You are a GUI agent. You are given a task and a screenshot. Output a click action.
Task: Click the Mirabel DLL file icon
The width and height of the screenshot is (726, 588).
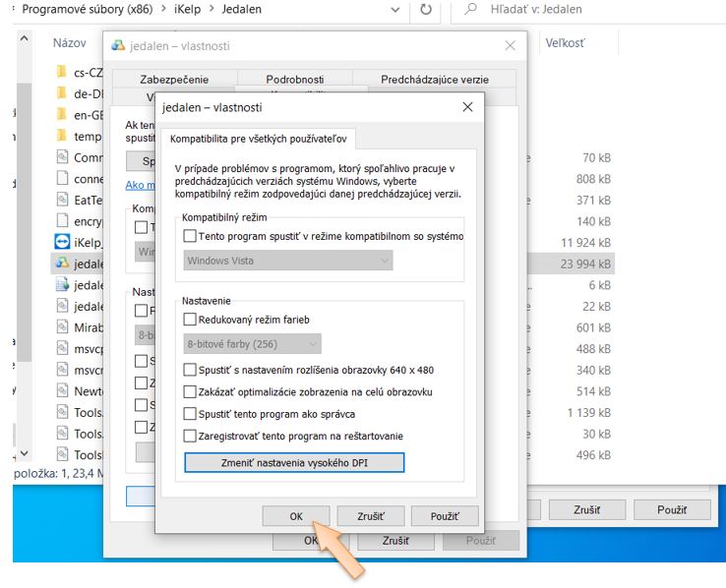click(62, 327)
